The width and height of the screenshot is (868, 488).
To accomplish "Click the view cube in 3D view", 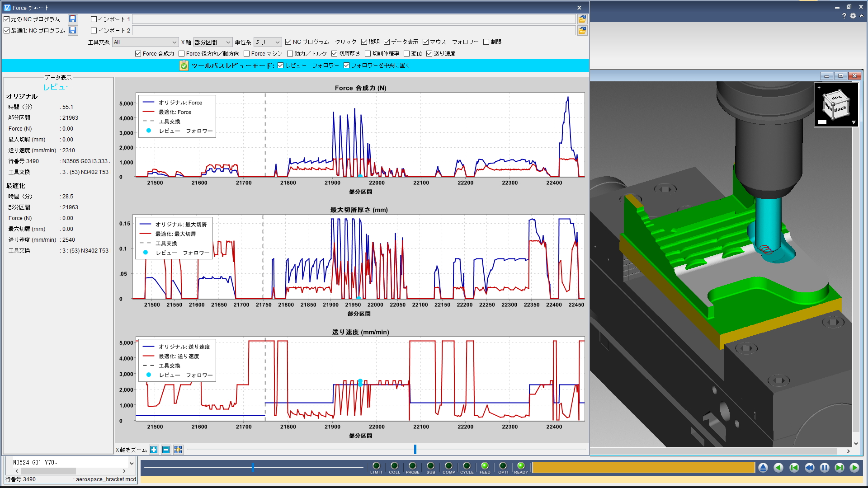I will click(x=836, y=105).
